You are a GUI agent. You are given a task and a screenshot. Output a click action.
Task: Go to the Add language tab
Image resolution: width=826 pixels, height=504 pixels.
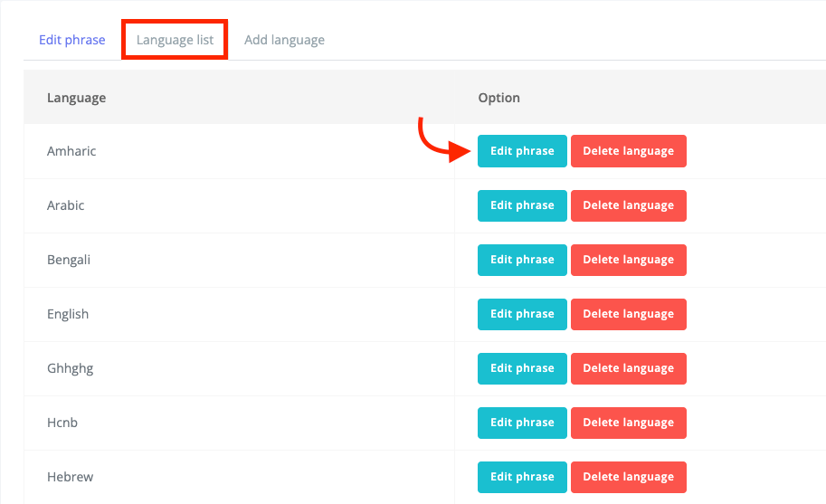click(284, 40)
